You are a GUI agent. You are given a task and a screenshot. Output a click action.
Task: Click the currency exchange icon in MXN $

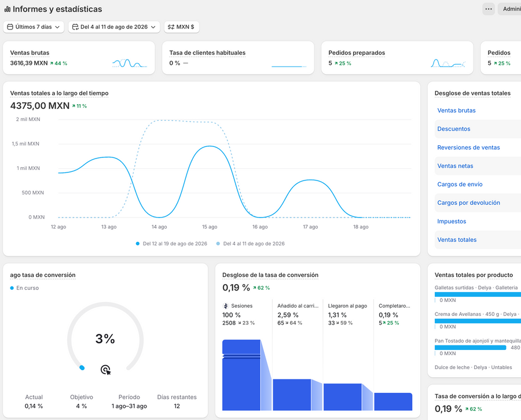[171, 27]
